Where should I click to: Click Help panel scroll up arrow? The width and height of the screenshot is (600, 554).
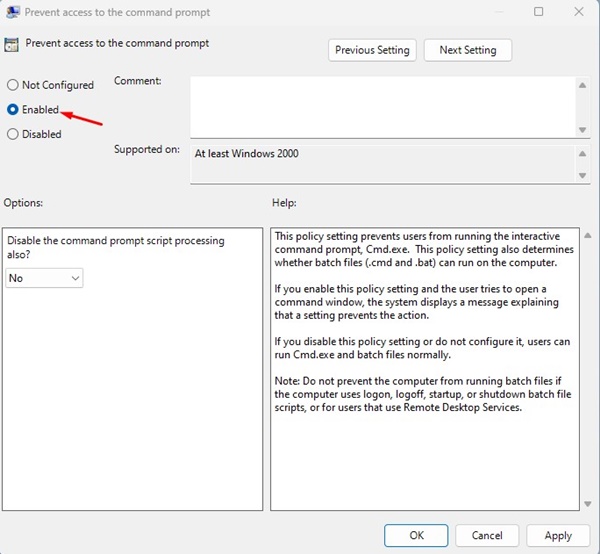pyautogui.click(x=588, y=236)
